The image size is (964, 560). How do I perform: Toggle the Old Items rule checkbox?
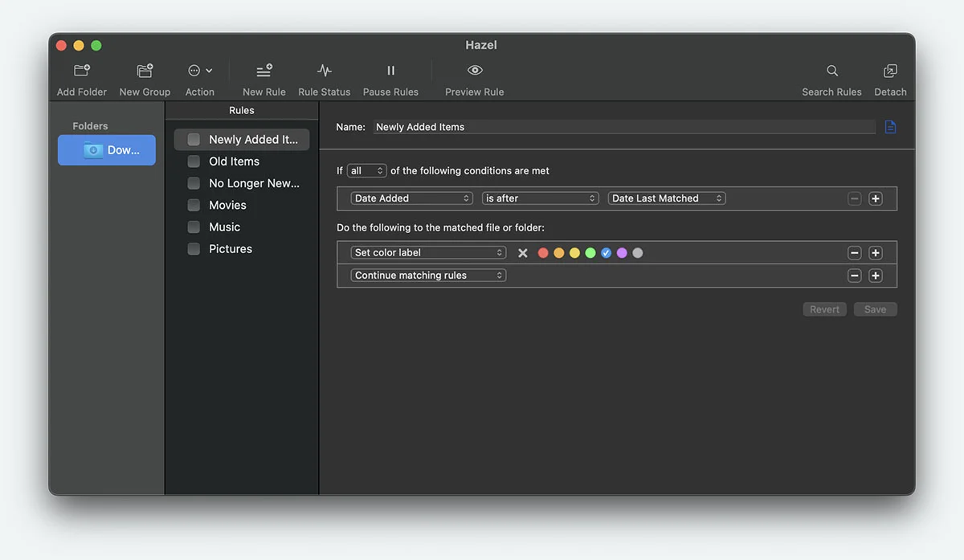click(x=194, y=161)
